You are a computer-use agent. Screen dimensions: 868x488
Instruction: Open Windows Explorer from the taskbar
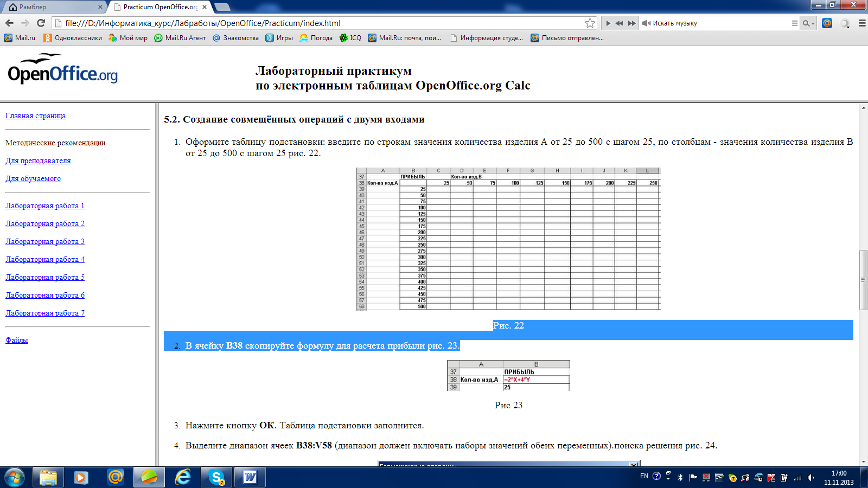pyautogui.click(x=48, y=478)
